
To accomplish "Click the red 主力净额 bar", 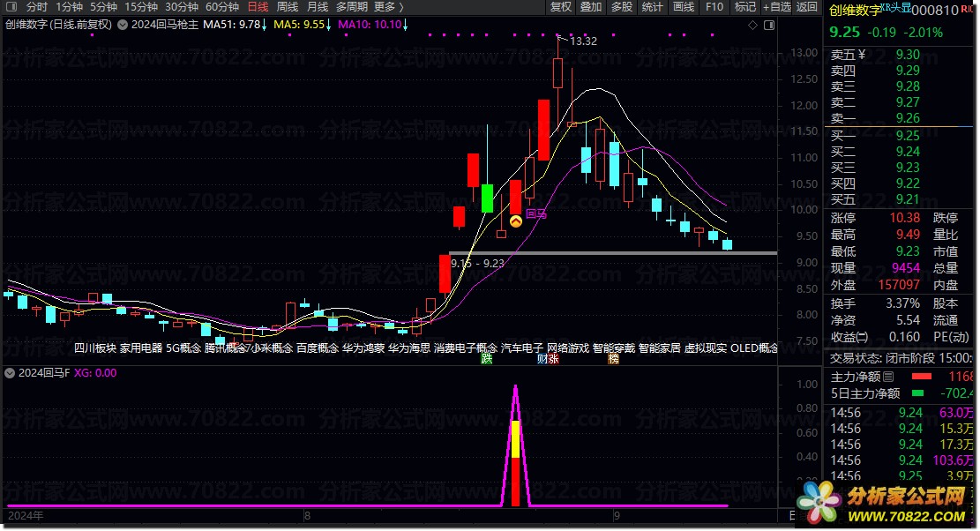I will click(921, 377).
